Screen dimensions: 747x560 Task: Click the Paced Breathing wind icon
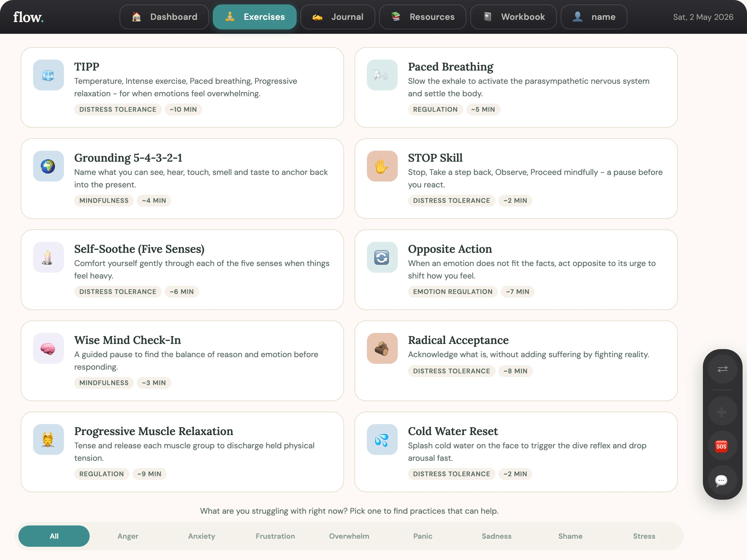pos(382,75)
